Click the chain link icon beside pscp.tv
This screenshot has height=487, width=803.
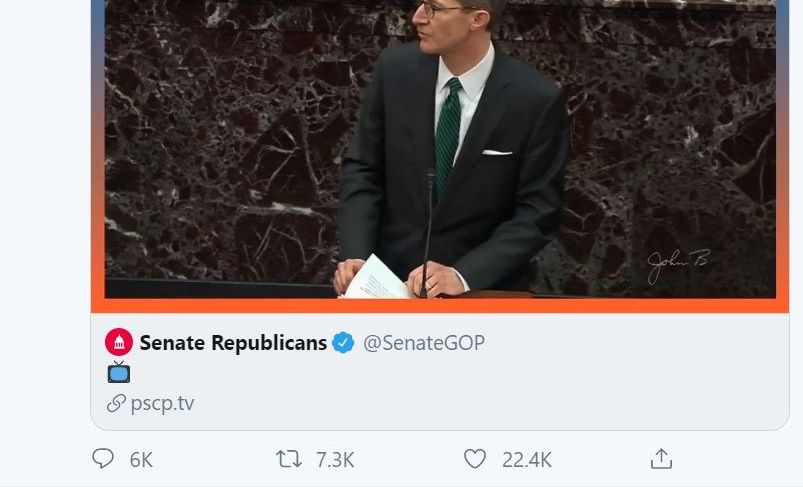pos(115,404)
